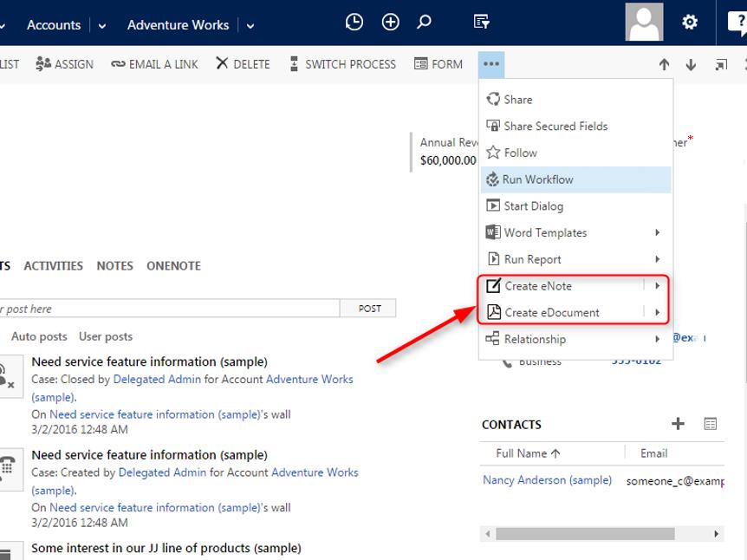Open dropdown chevron next to Accounts
Image resolution: width=747 pixels, height=560 pixels.
(102, 26)
